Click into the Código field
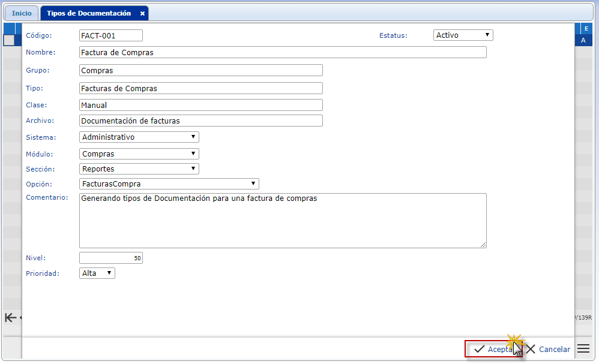The width and height of the screenshot is (599, 364). pyautogui.click(x=111, y=35)
